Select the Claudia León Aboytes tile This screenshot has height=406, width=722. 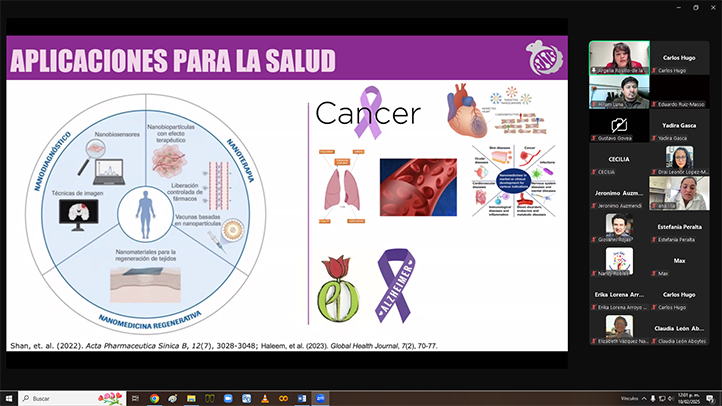[679, 329]
